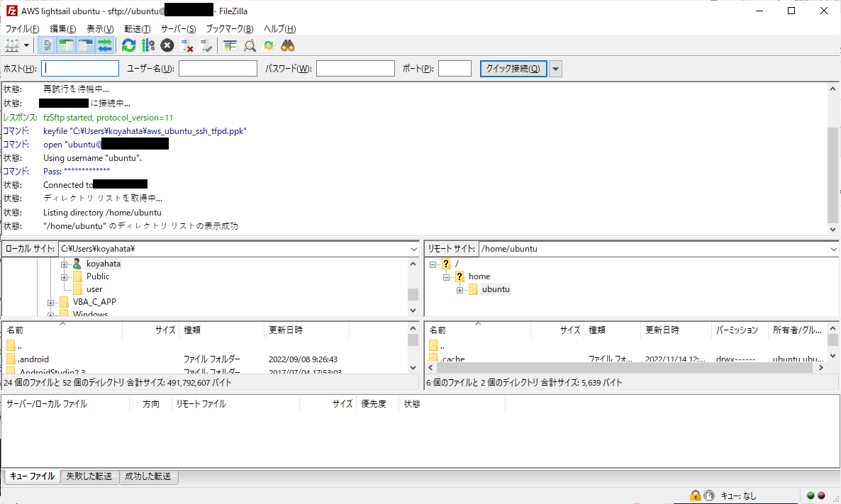841x504 pixels.
Task: Select the home folder in remote tree
Action: click(479, 276)
